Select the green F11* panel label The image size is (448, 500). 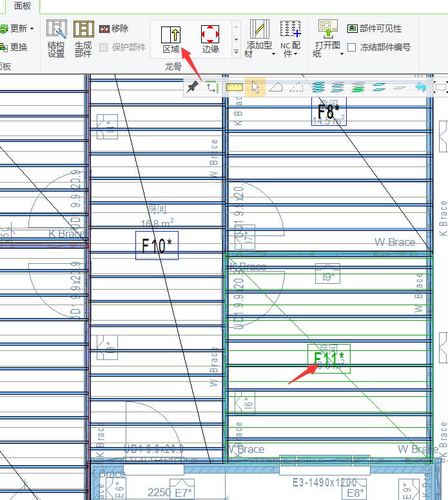[329, 359]
